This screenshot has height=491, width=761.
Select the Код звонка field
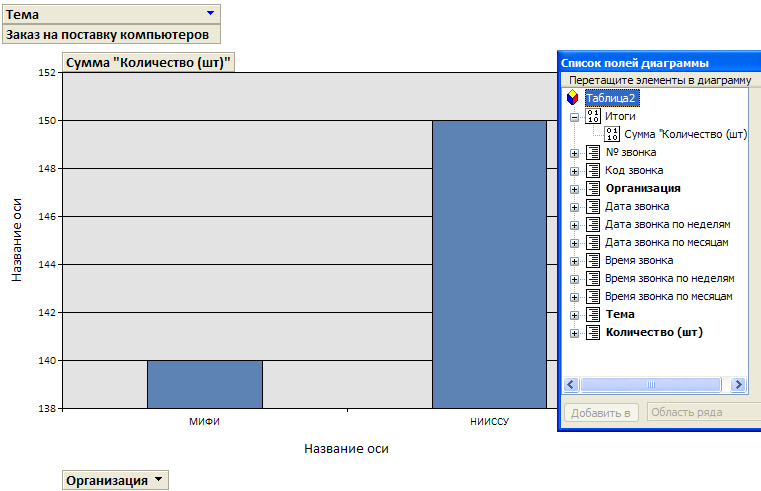click(634, 170)
